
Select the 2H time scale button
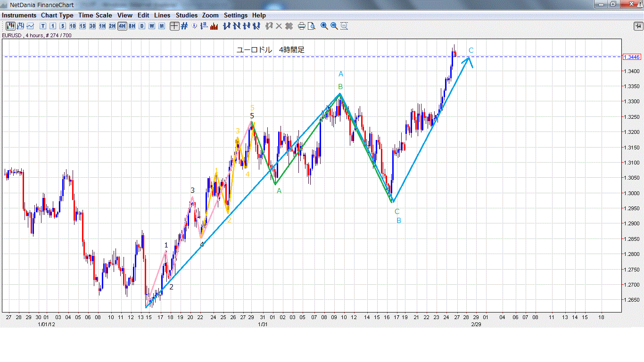[x=112, y=26]
